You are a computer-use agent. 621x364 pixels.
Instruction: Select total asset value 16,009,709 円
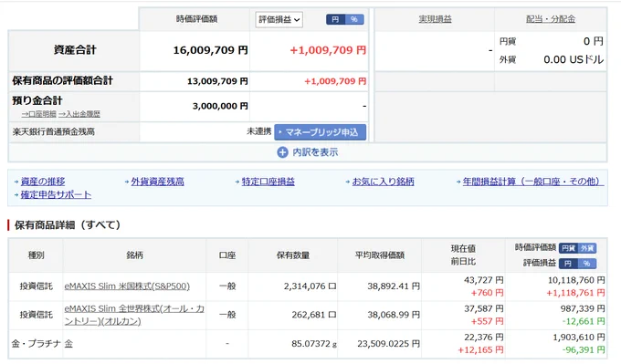[x=211, y=50]
